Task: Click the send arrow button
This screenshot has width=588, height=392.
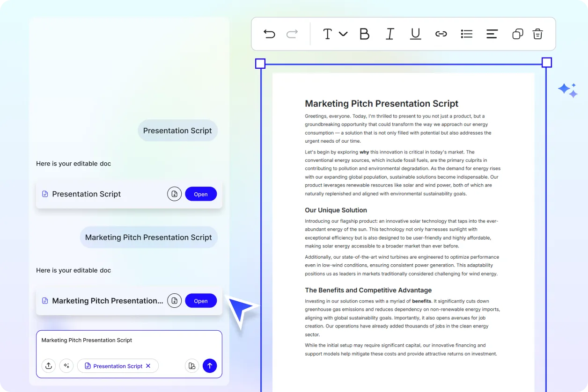Action: click(210, 366)
